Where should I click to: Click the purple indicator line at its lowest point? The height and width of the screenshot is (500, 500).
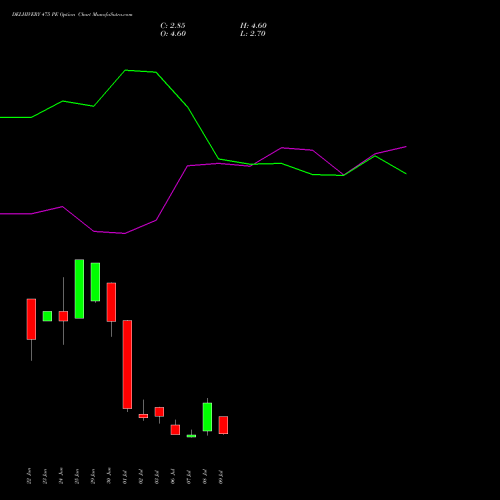pyautogui.click(x=124, y=233)
